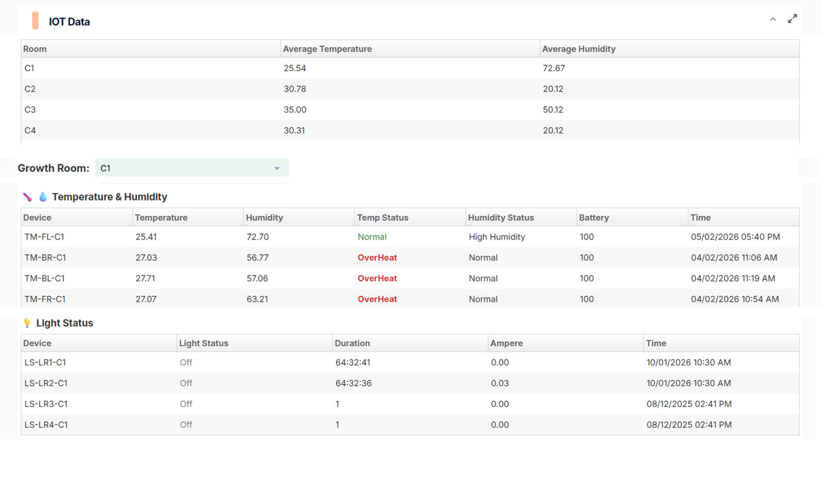Open the Growth Room dropdown
Image resolution: width=822 pixels, height=504 pixels.
[192, 168]
